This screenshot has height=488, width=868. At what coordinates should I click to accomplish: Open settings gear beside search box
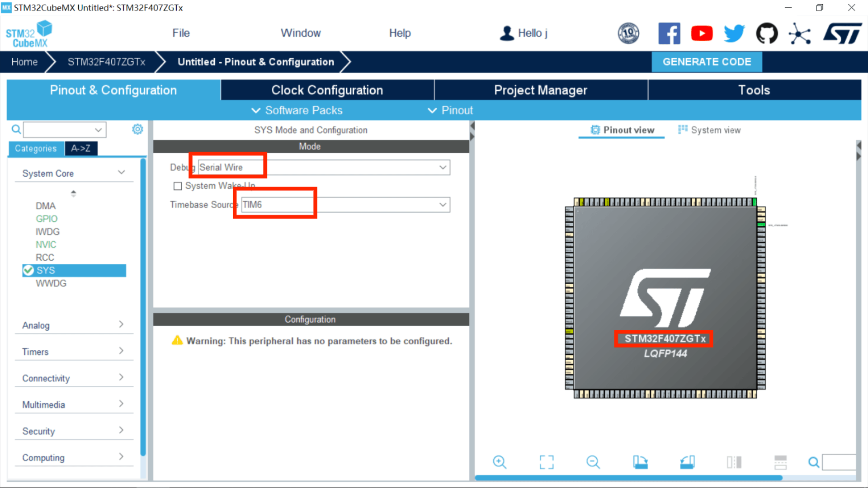[x=137, y=130]
